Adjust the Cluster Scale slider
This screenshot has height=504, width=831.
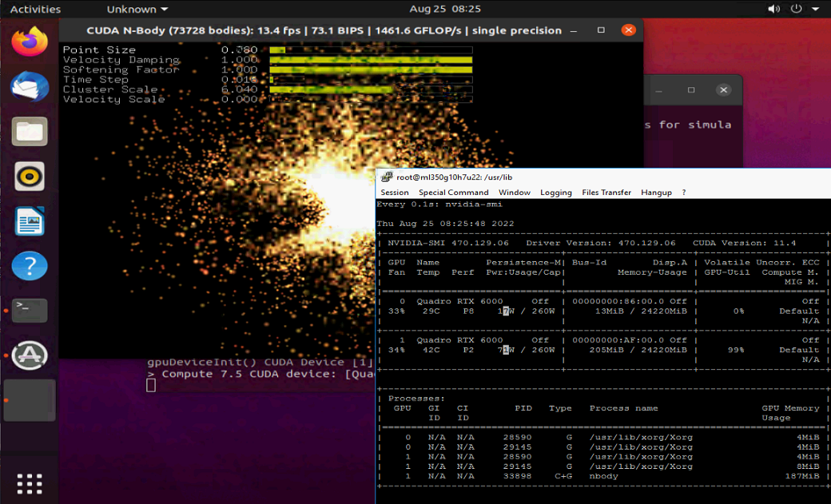[x=371, y=89]
